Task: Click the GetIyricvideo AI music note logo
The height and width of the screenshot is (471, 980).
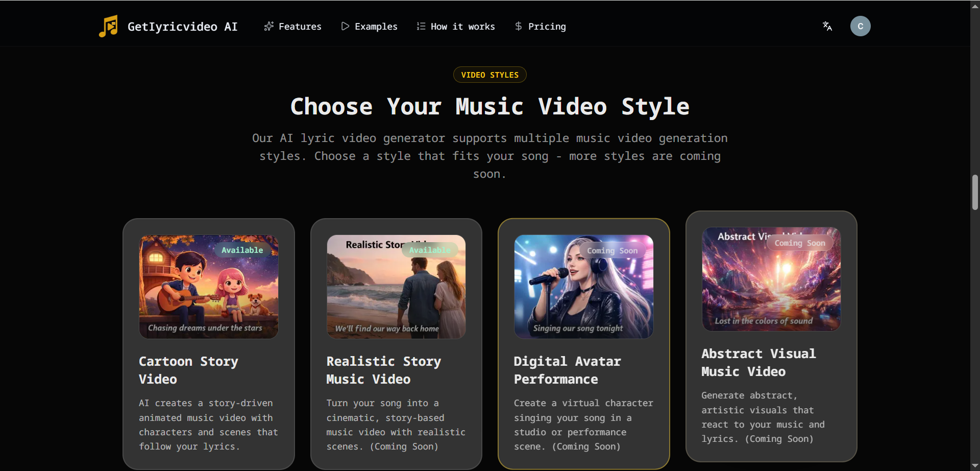Action: tap(108, 26)
